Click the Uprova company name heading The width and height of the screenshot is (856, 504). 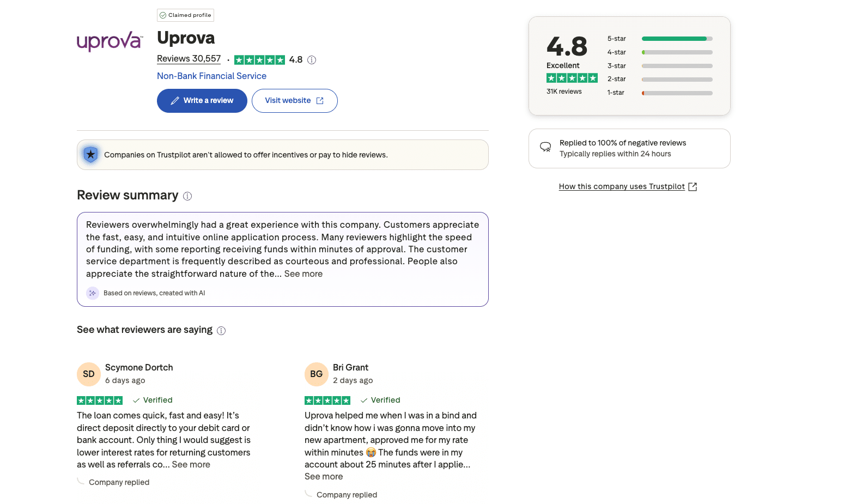(x=186, y=38)
